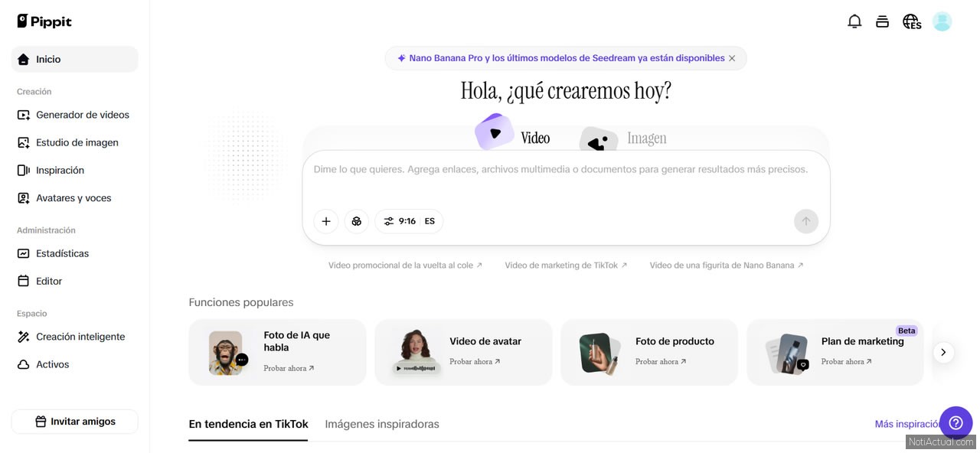980x453 pixels.
Task: Open Estudio de imagen
Action: pyautogui.click(x=74, y=142)
